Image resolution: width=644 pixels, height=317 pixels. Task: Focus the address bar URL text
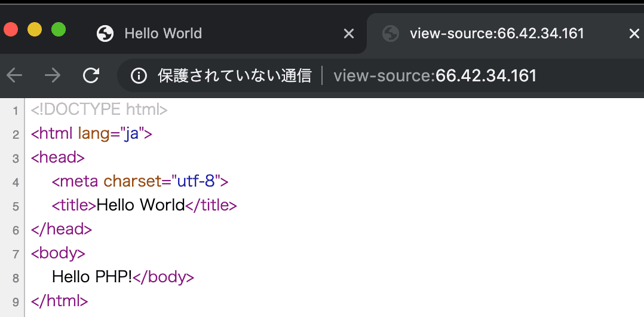pos(435,75)
